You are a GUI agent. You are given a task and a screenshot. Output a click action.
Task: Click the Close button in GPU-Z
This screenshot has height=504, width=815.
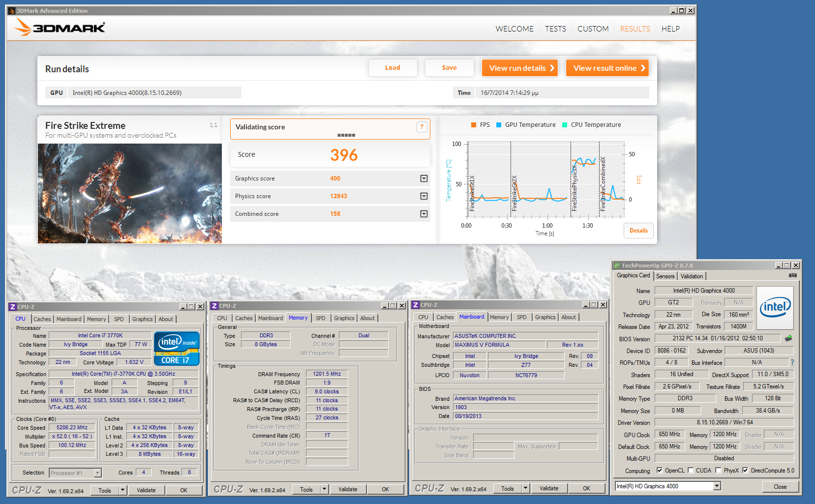click(780, 486)
